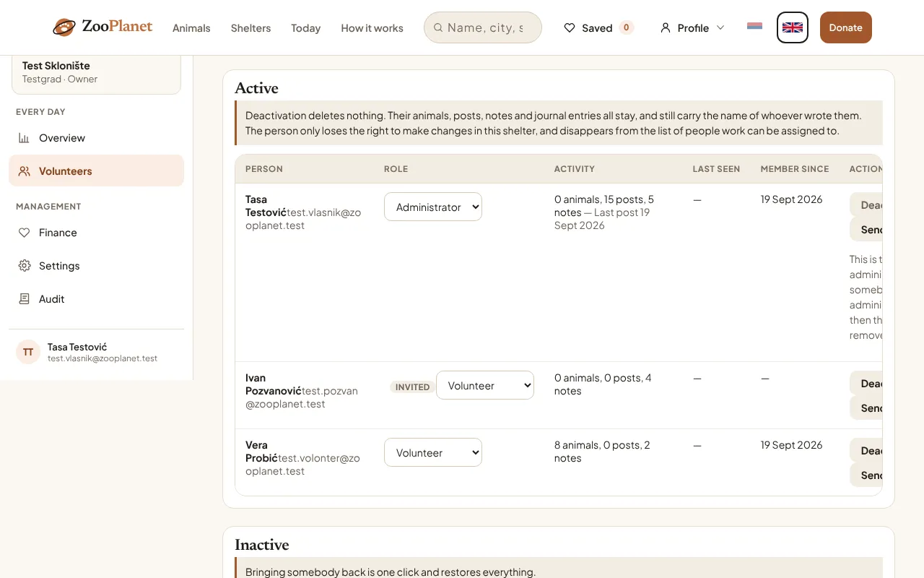Click the ACTIVITY column header
Image resolution: width=924 pixels, height=578 pixels.
pyautogui.click(x=575, y=169)
